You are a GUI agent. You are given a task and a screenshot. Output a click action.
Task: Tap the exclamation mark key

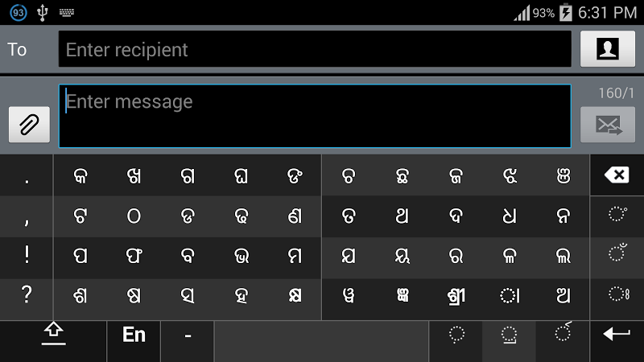coord(27,255)
